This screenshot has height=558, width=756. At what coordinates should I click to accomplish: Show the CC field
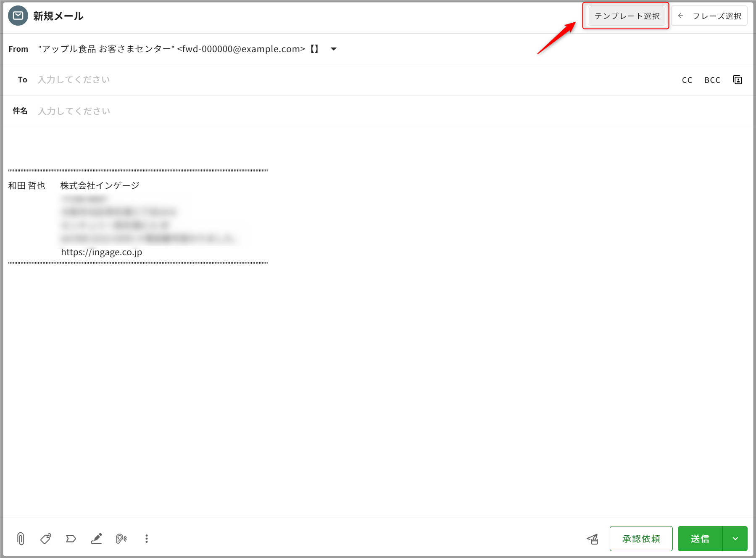(687, 80)
